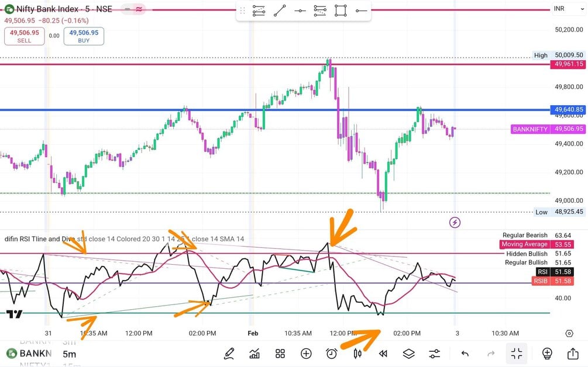The height and width of the screenshot is (367, 588).
Task: Collapse the legend with the minus pill
Action: pyautogui.click(x=128, y=9)
